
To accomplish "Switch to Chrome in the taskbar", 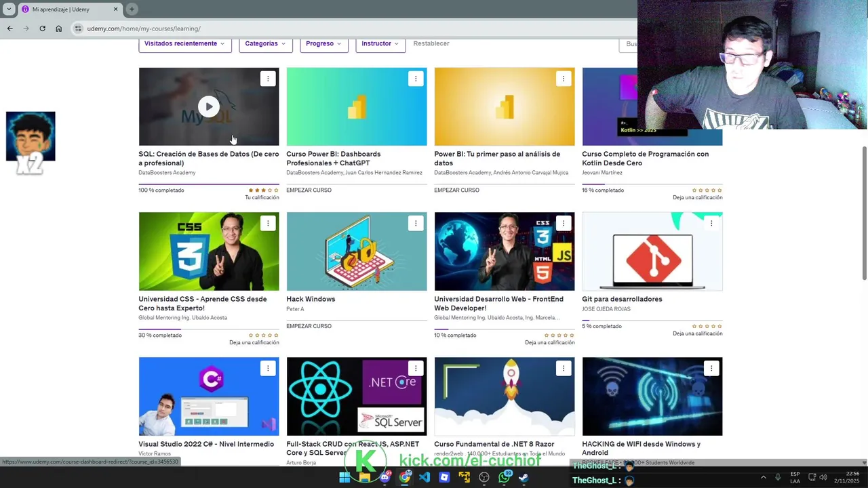I will (405, 477).
